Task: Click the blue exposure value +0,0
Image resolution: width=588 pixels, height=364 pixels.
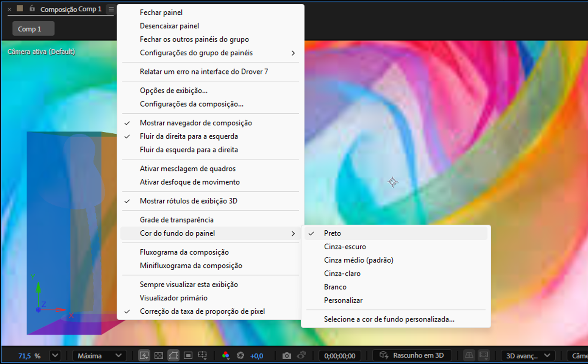Action: [x=257, y=356]
